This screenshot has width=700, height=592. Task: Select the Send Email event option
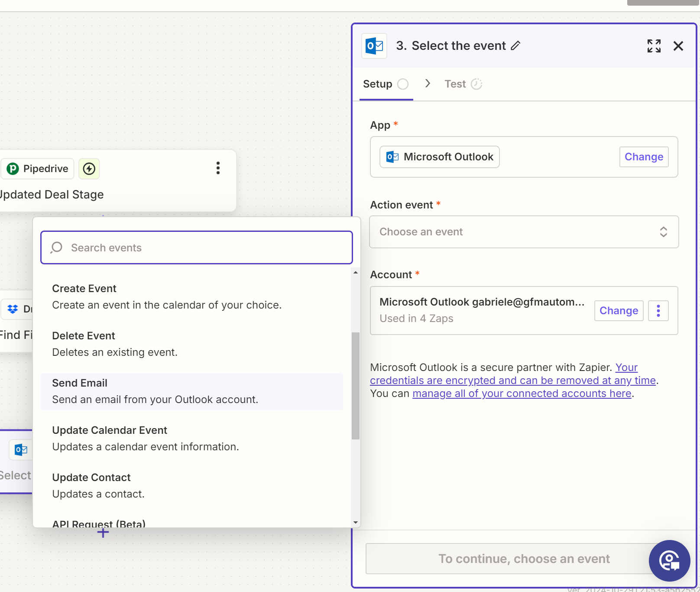192,391
